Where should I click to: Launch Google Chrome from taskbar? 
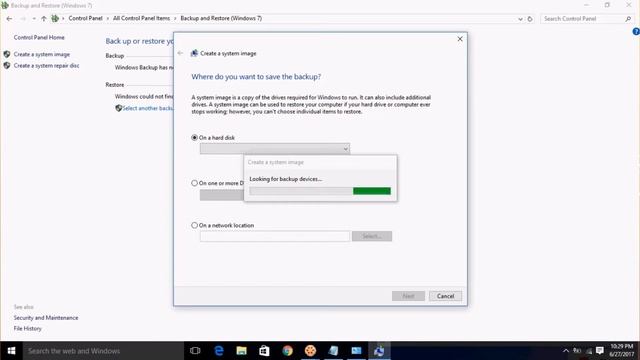pos(287,351)
